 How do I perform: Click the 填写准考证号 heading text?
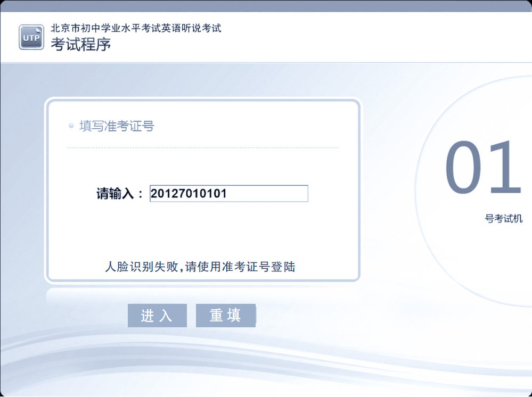[117, 126]
